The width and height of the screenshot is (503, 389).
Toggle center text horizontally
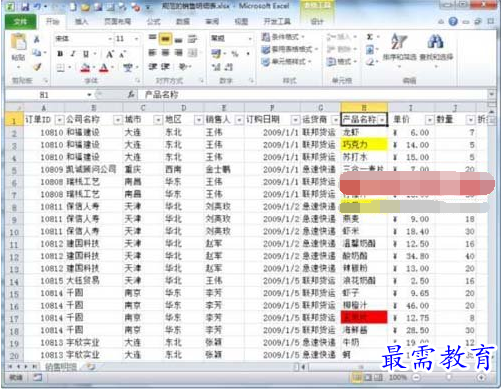point(165,53)
